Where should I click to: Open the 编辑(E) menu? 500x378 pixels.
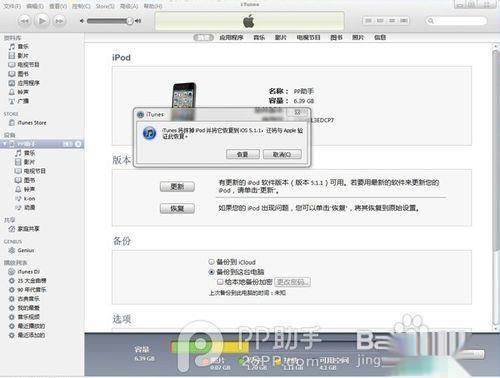(x=35, y=6)
